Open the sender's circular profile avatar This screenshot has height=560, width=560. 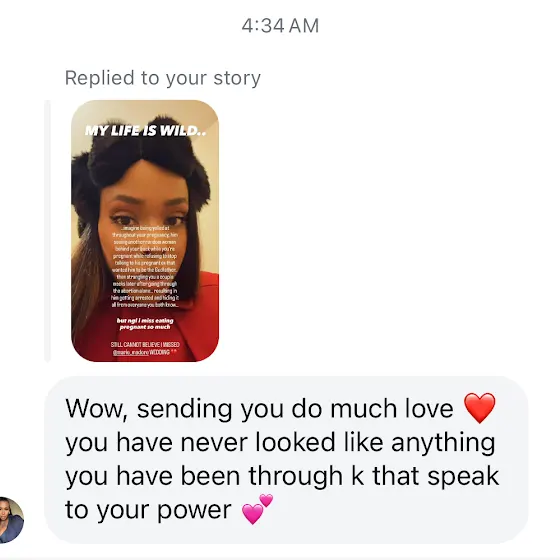pos(11,520)
